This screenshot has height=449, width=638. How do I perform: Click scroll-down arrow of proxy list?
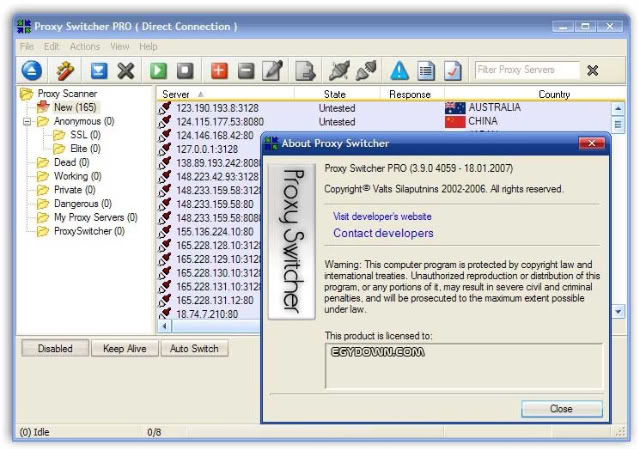(x=618, y=312)
